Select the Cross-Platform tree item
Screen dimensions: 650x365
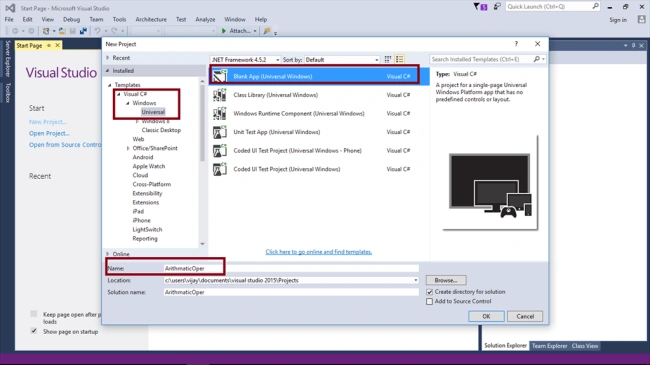click(152, 184)
